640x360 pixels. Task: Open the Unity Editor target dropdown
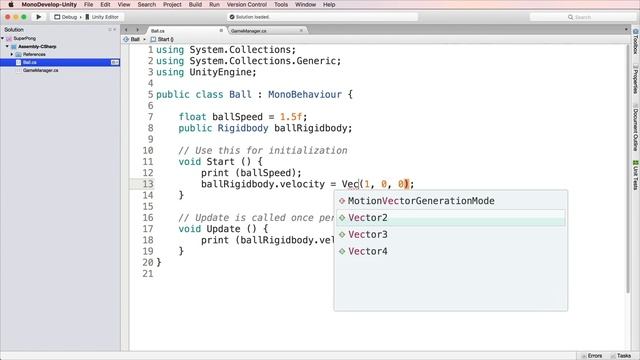(x=102, y=17)
